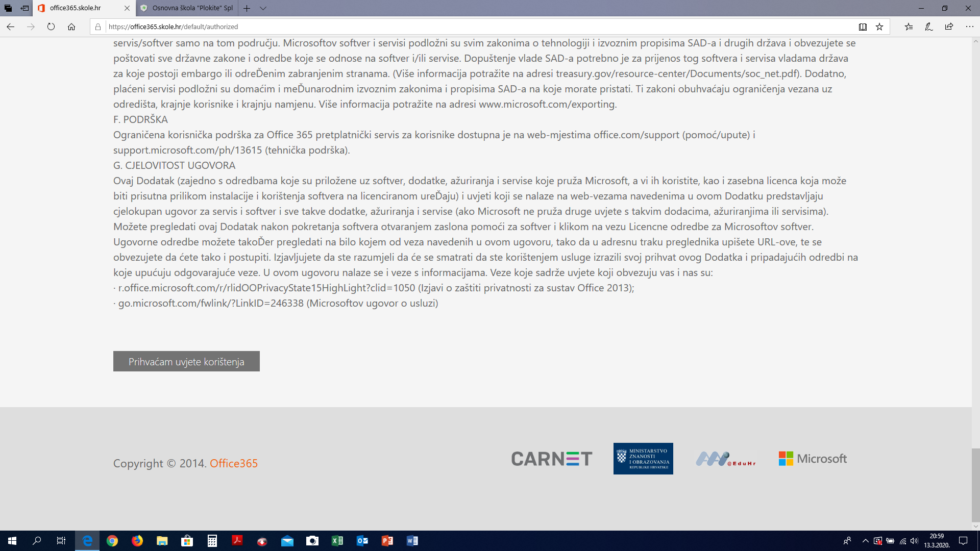The height and width of the screenshot is (551, 980).
Task: Open the Windows Start menu
Action: [x=12, y=541]
